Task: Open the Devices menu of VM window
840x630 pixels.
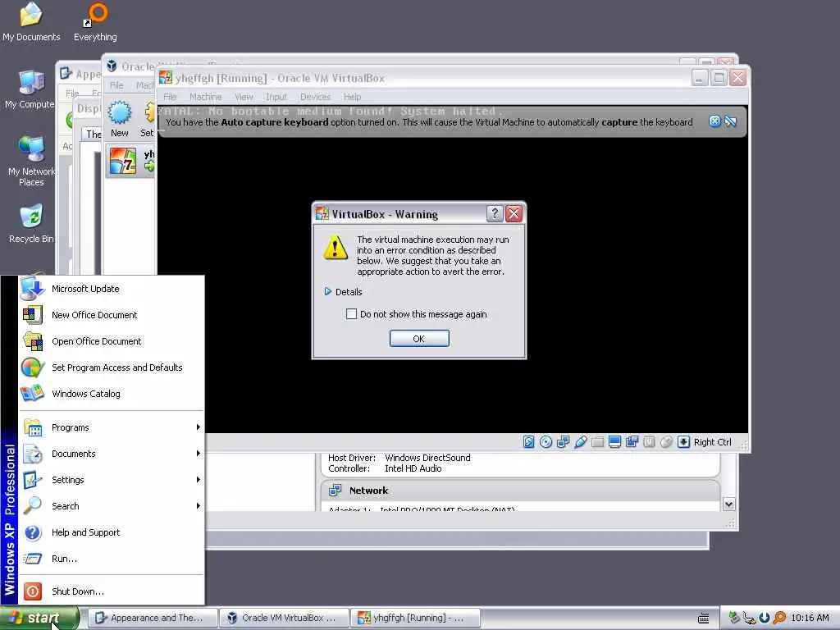Action: [x=315, y=97]
